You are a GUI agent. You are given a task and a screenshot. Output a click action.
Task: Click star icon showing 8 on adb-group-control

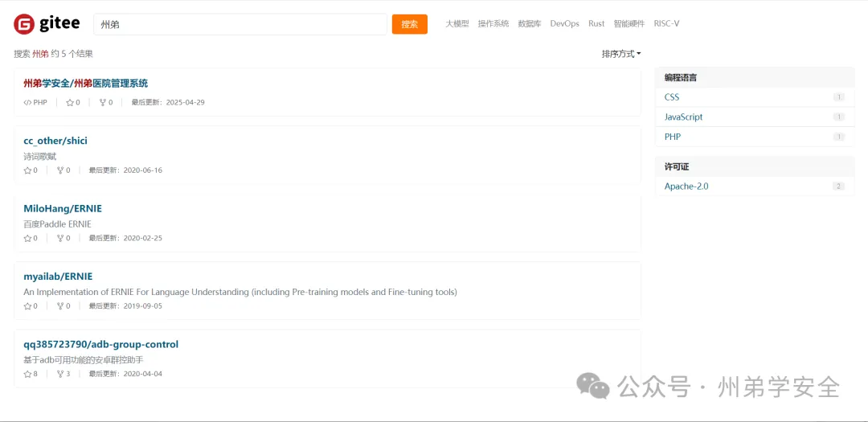click(27, 374)
